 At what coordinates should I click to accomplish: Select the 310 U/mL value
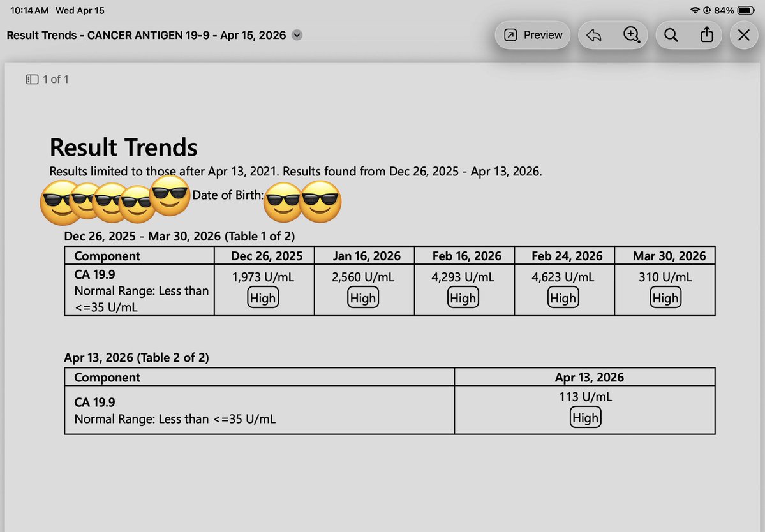point(665,277)
